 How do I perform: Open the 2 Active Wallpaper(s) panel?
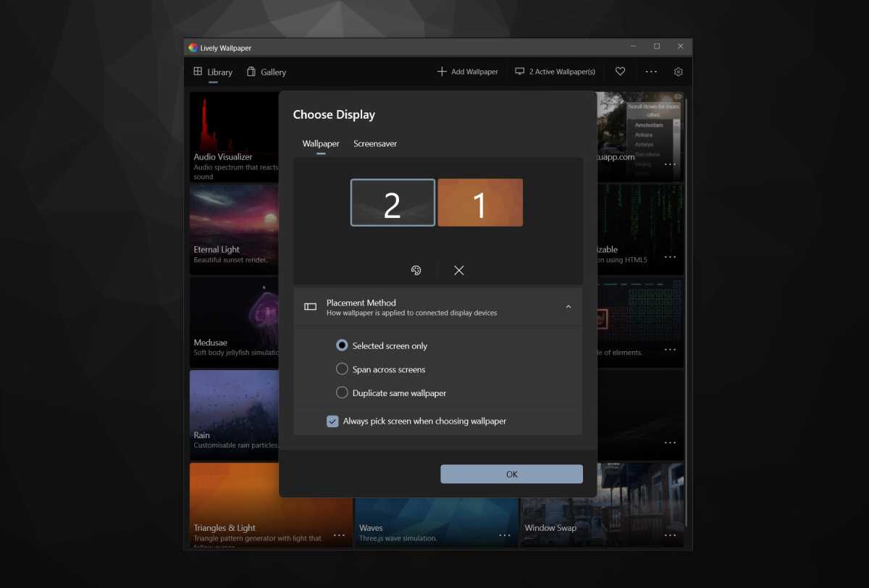click(x=555, y=72)
